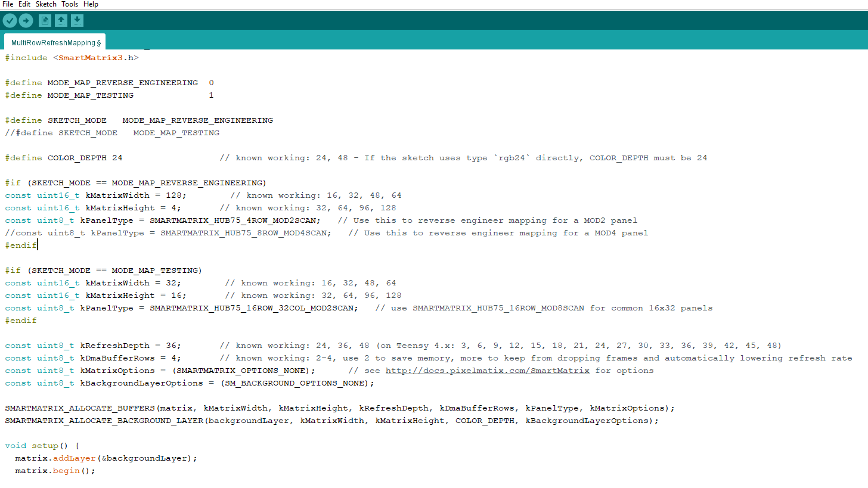The height and width of the screenshot is (488, 868).
Task: Open a new sketch via toolbar icon
Action: pyautogui.click(x=45, y=20)
